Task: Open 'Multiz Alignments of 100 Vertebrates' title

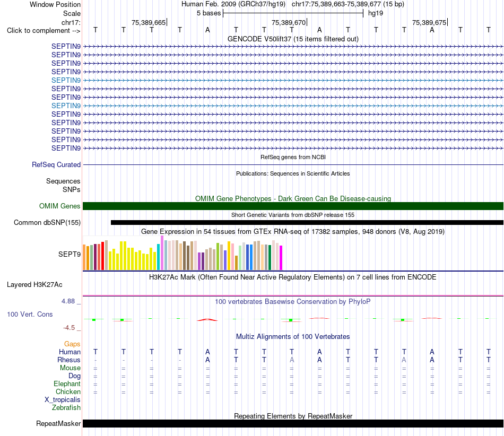Action: 293,337
